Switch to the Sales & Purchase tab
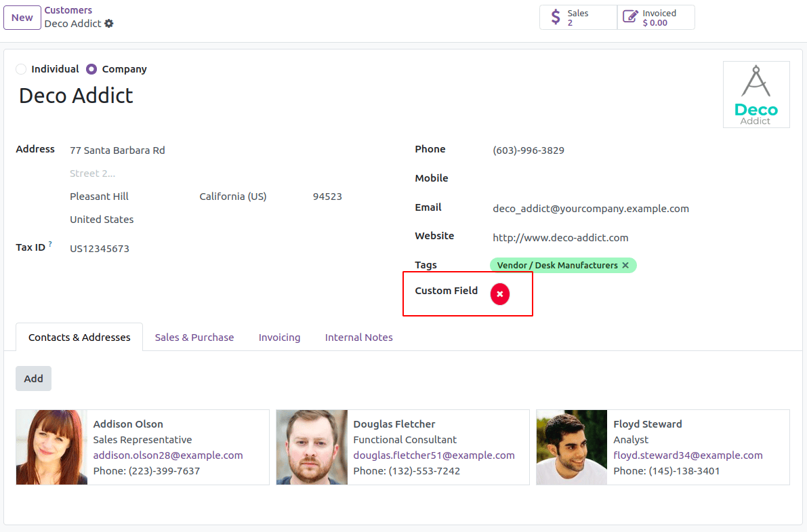The width and height of the screenshot is (807, 532). click(194, 337)
